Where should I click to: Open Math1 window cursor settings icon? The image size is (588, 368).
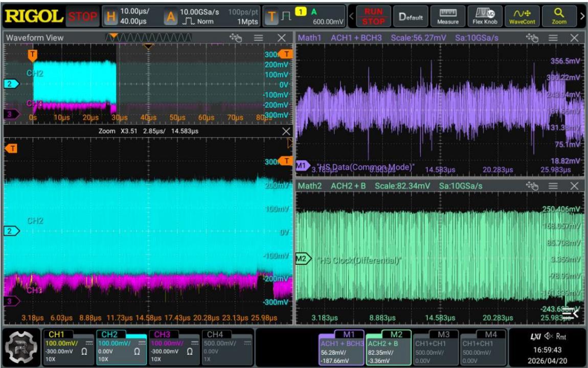pos(532,37)
